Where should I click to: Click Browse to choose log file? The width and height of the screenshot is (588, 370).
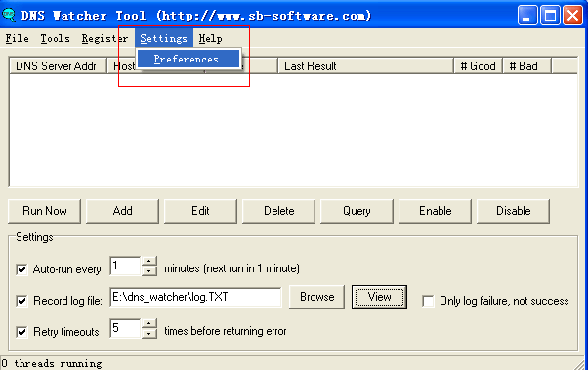pos(316,298)
